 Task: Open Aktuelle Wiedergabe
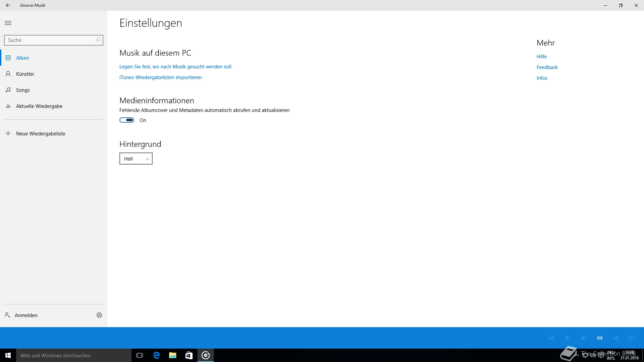(x=54, y=106)
